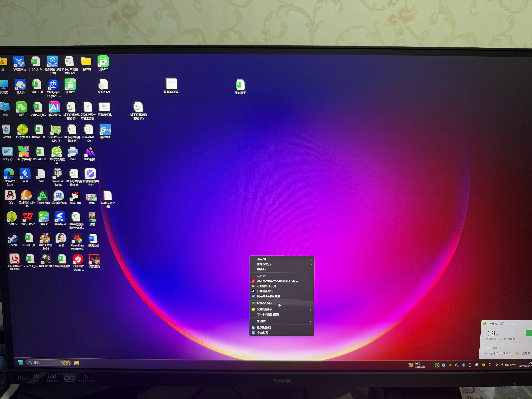The image size is (532, 399).
Task: Choose 刷新(E) in context menu
Action: point(282,269)
